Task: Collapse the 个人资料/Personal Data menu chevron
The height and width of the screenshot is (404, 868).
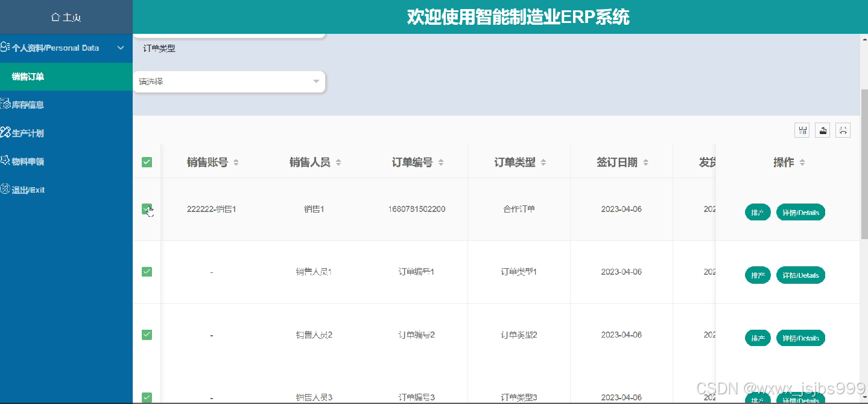Action: coord(121,48)
